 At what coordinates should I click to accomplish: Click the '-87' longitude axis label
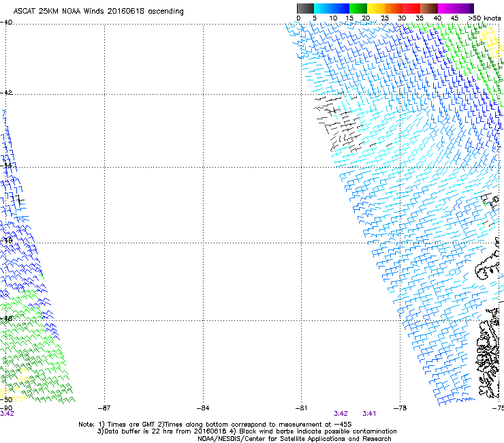(x=104, y=408)
